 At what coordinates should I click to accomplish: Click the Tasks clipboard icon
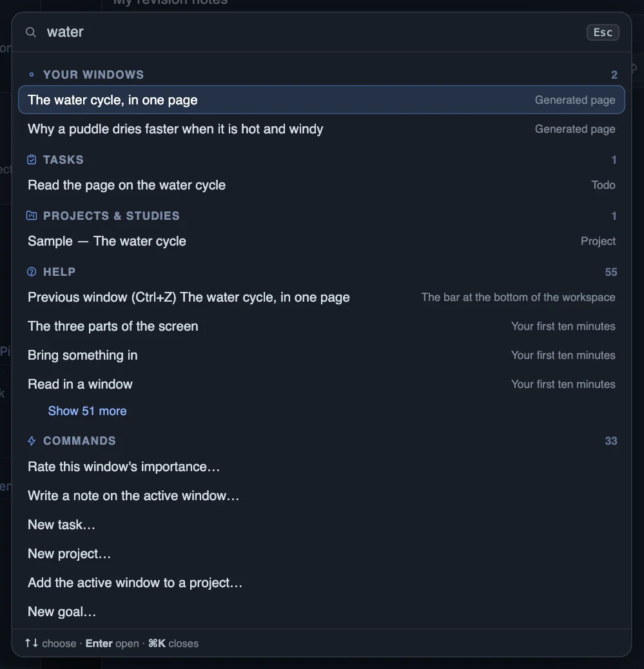point(32,160)
